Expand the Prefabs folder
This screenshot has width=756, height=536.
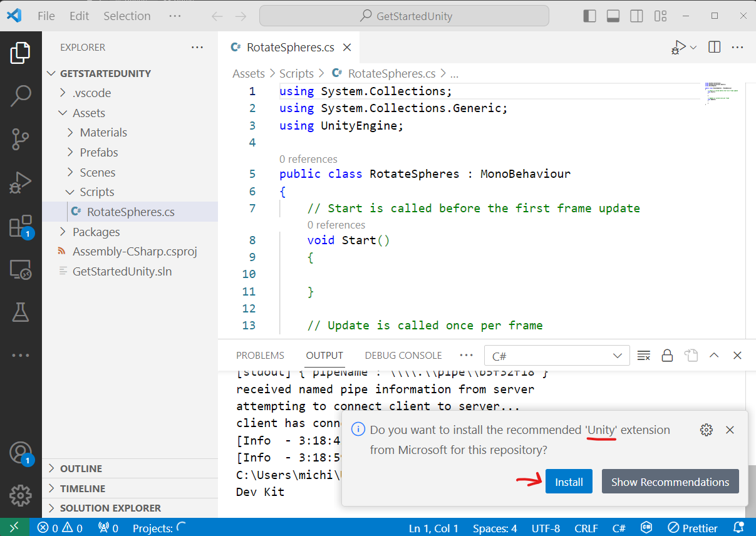click(130, 153)
